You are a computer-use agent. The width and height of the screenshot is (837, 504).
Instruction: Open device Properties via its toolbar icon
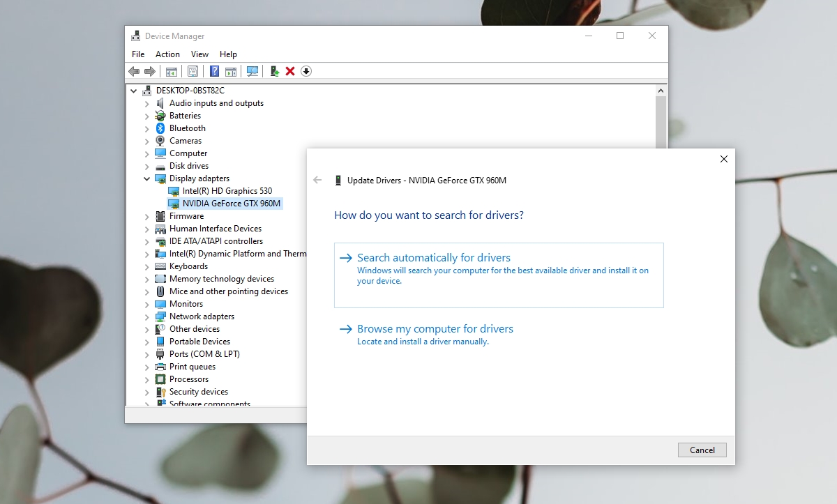[193, 70]
